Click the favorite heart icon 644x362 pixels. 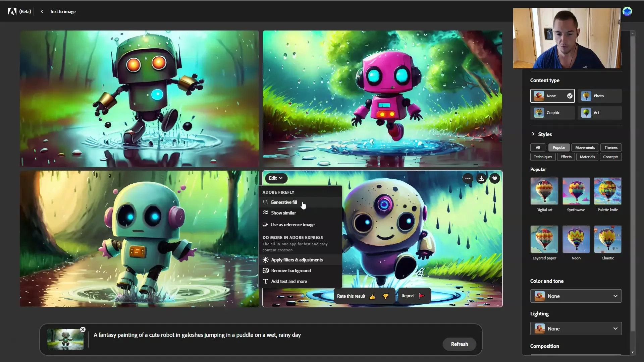tap(495, 178)
